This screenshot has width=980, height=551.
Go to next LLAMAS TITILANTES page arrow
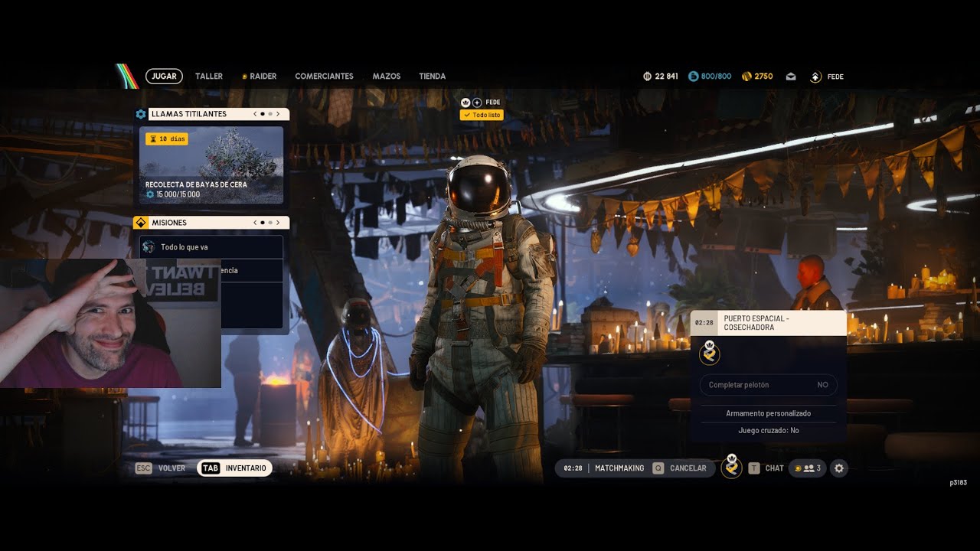[278, 114]
